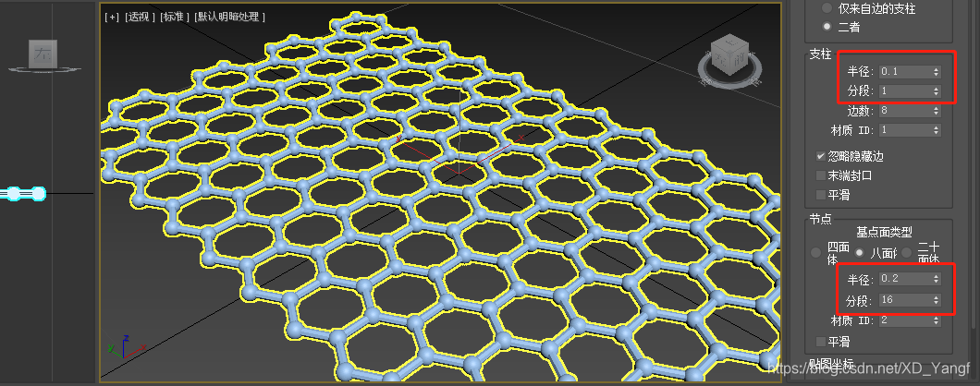Click the 基点面类型 label
Viewport: 980px width, 386px height.
point(884,233)
